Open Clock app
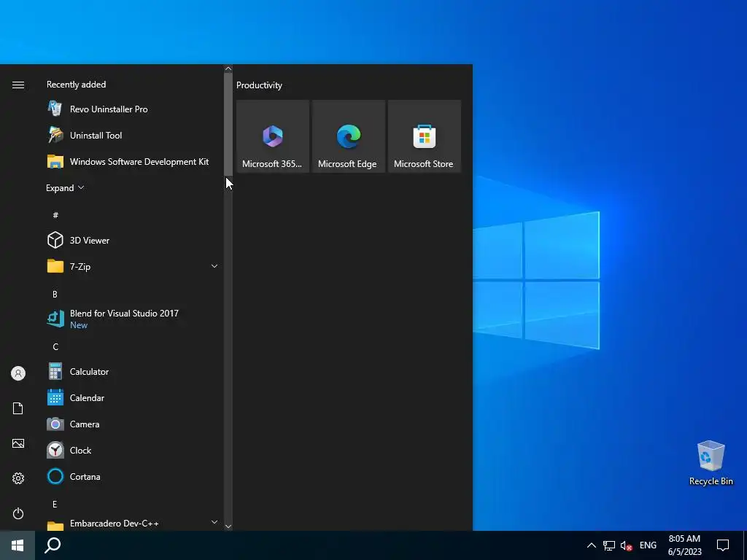Image resolution: width=747 pixels, height=560 pixels. [131, 450]
